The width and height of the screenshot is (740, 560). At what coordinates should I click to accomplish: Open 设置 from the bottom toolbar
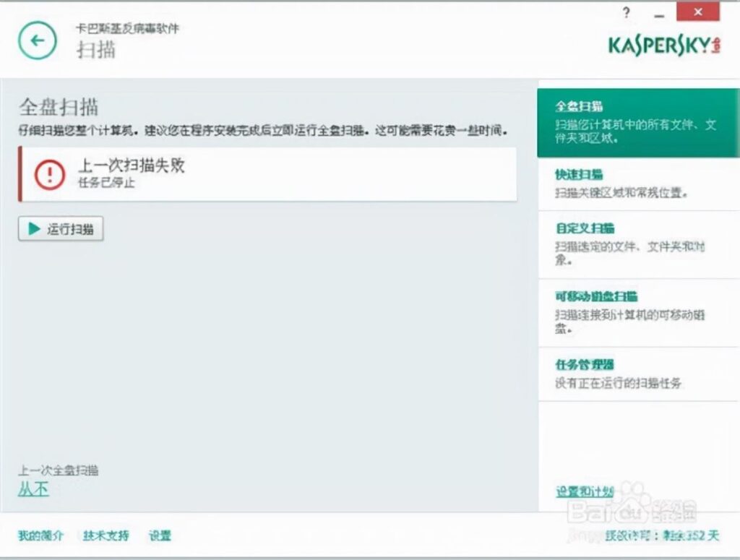(160, 536)
